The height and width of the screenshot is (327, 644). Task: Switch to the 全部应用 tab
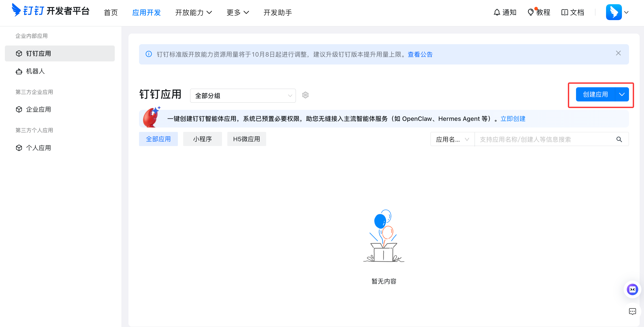pos(158,139)
